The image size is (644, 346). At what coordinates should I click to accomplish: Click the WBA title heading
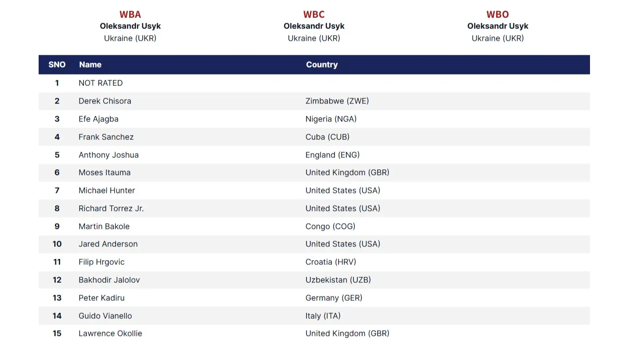pyautogui.click(x=130, y=14)
